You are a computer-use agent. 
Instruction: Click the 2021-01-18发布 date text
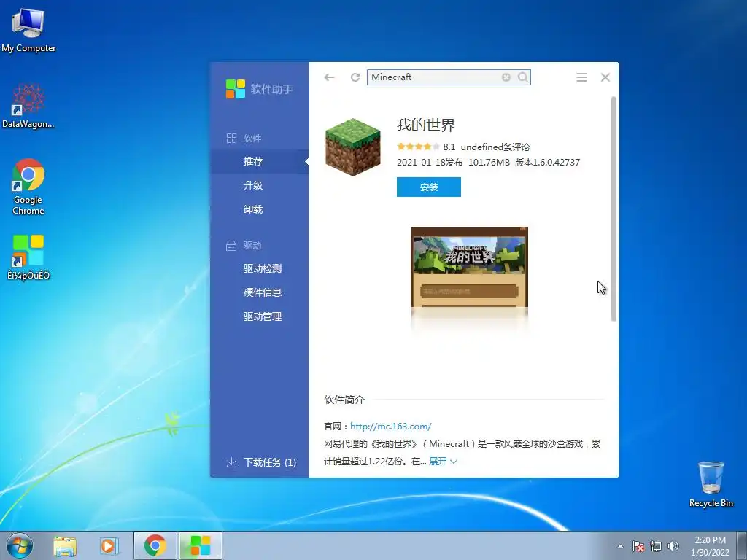pos(430,163)
